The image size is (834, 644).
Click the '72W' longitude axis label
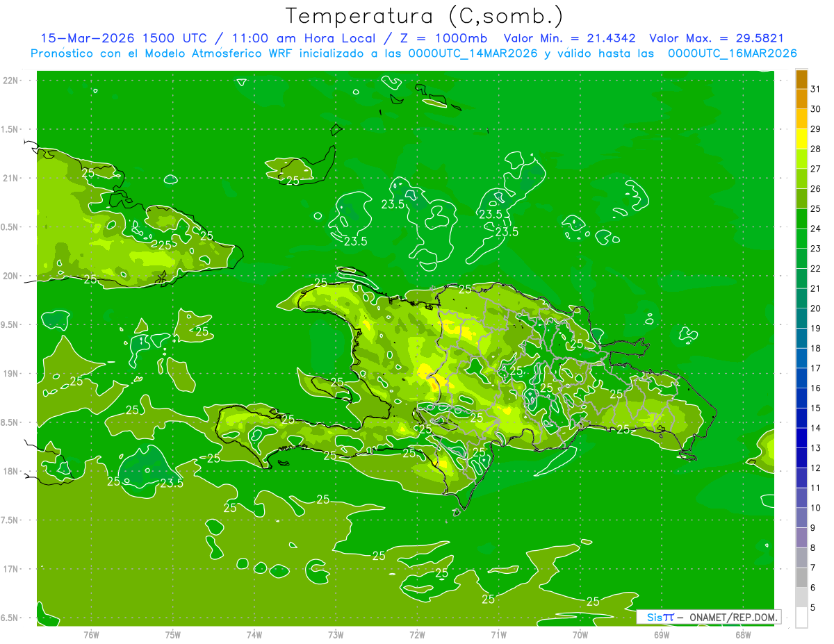point(417,635)
